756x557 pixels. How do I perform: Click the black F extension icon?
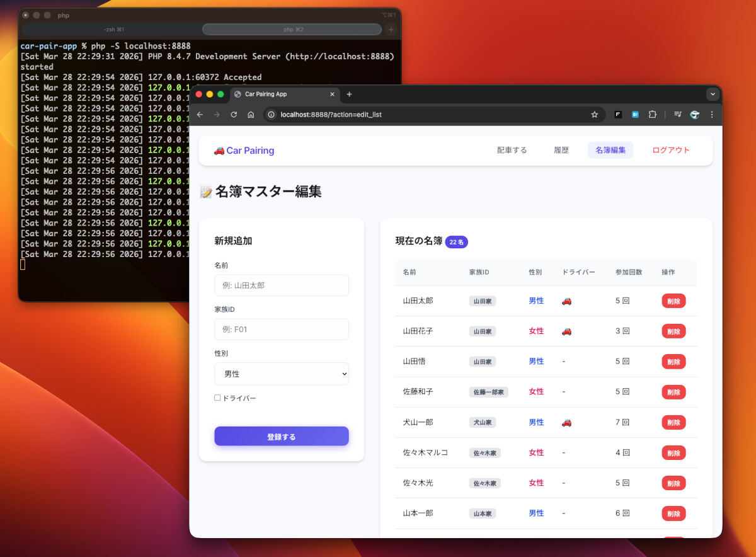[x=619, y=115]
